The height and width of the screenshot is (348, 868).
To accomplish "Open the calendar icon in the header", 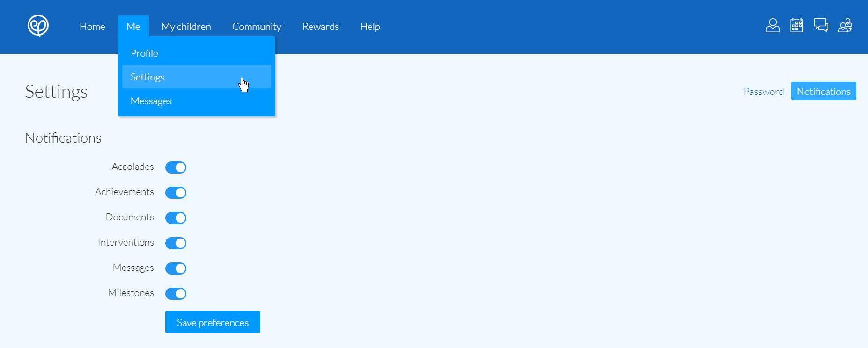I will (x=796, y=25).
